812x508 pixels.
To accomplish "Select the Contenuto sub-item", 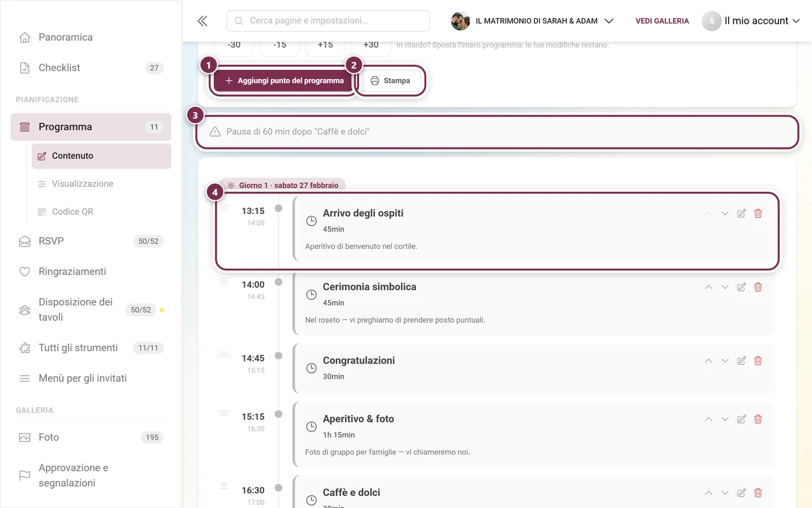I will pos(101,156).
